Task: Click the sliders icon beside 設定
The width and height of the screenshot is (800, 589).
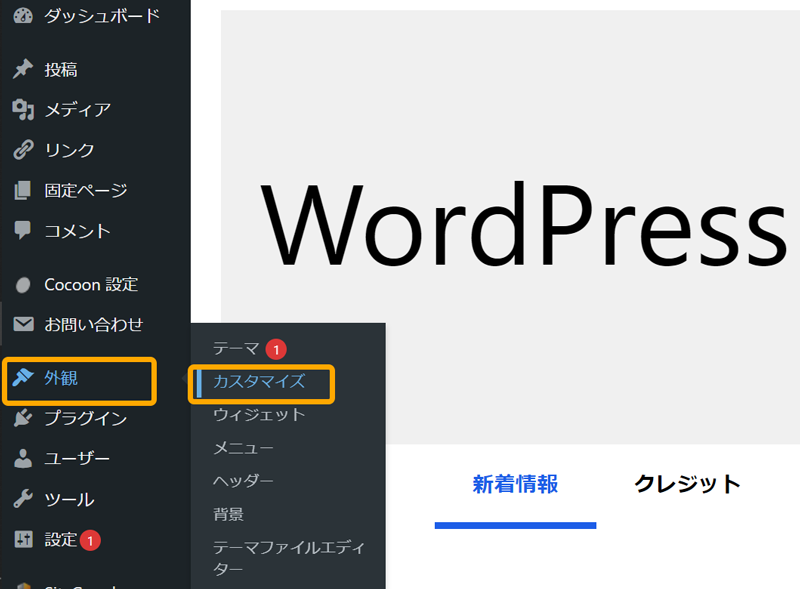Action: click(23, 539)
